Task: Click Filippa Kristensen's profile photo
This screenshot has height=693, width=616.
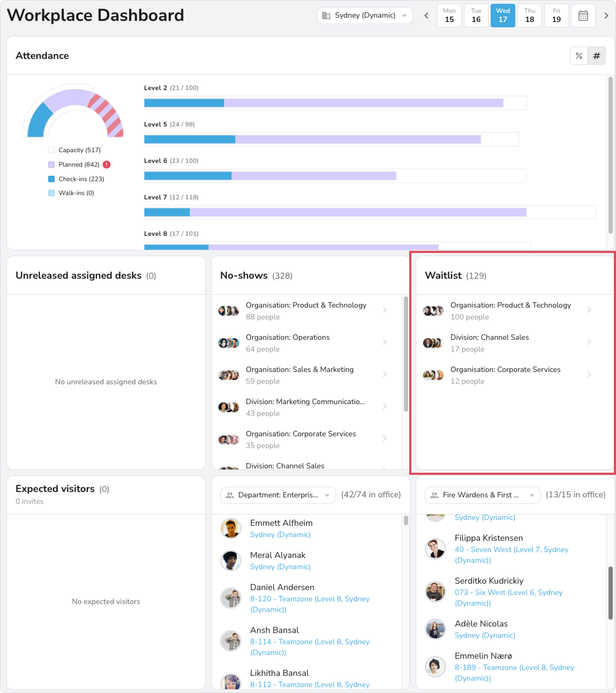Action: 435,548
